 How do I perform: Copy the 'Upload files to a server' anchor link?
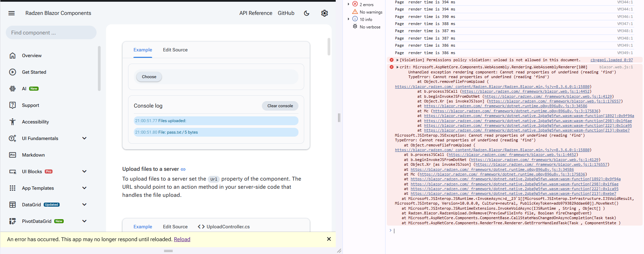183,169
